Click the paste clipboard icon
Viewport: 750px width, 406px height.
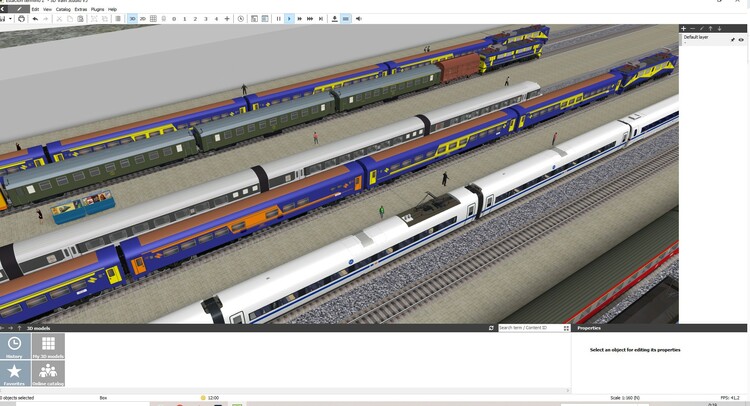point(80,19)
